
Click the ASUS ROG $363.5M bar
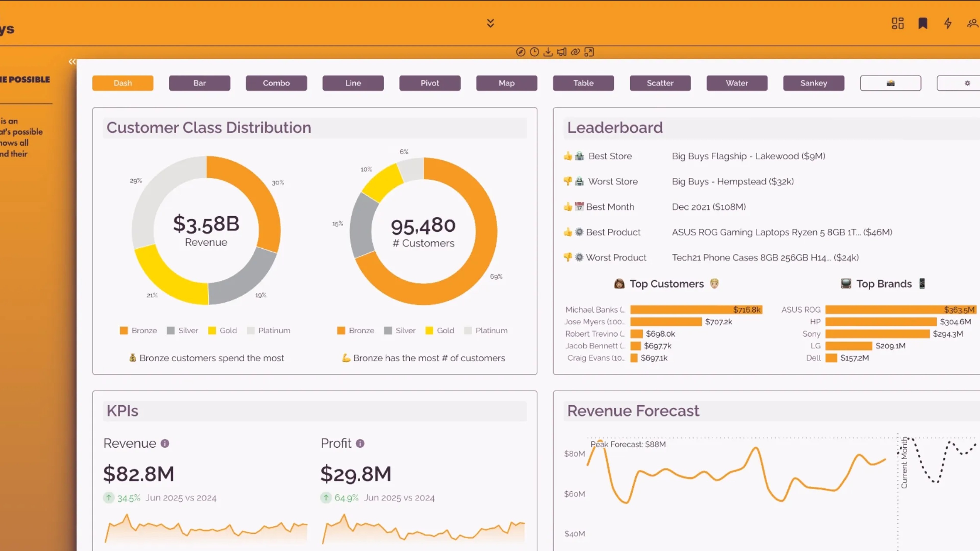(x=901, y=309)
